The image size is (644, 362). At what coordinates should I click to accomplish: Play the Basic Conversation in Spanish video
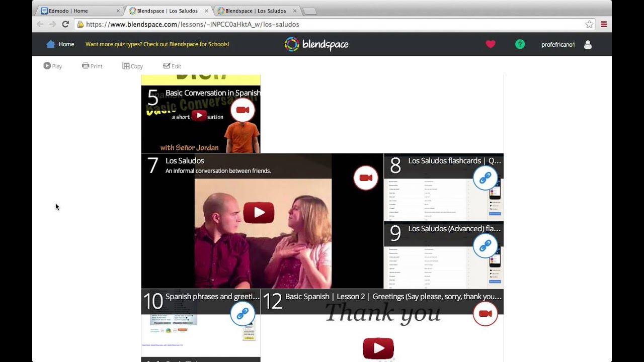click(199, 116)
